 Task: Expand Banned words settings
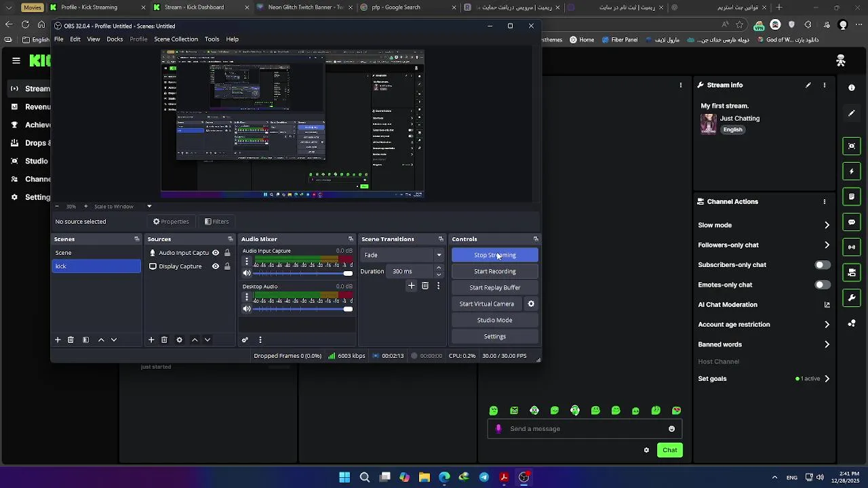coord(827,344)
